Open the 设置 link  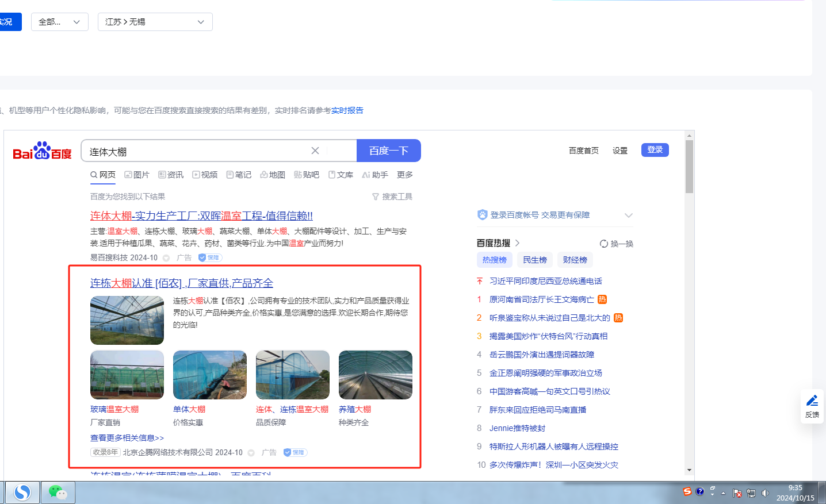point(620,151)
